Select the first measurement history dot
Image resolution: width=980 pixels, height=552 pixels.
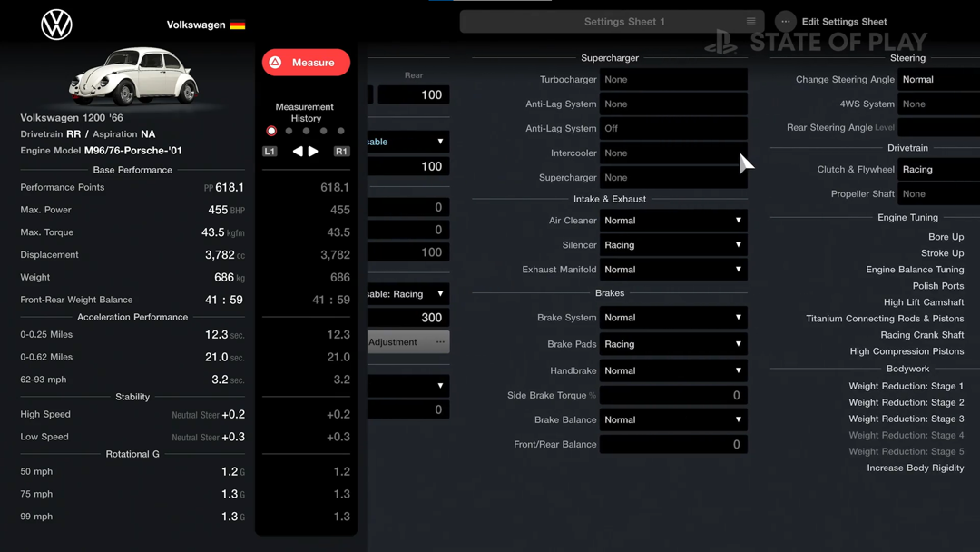(x=271, y=132)
